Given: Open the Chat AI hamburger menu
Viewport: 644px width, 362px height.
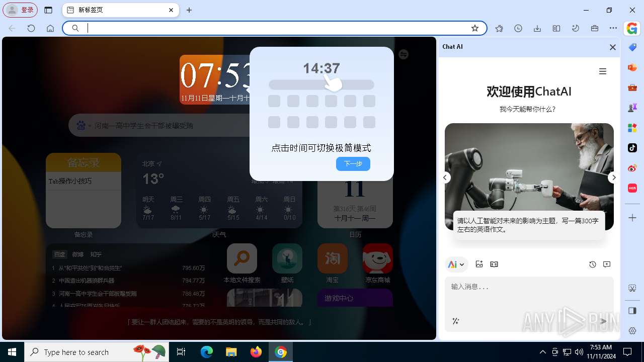Looking at the screenshot, I should pyautogui.click(x=603, y=71).
